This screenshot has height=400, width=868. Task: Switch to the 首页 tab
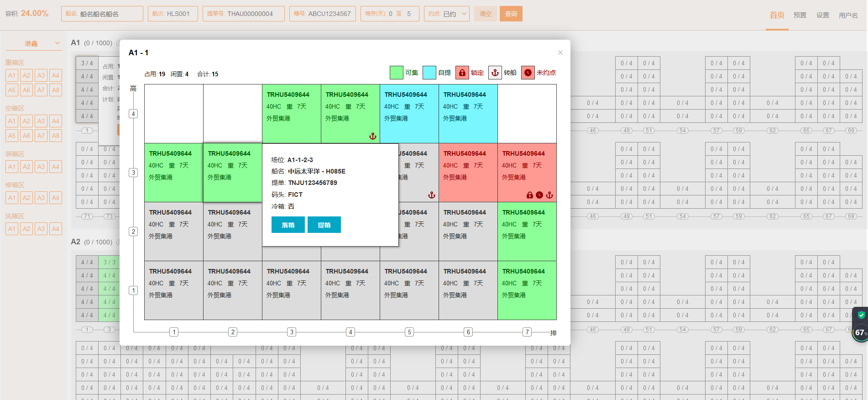tap(777, 15)
